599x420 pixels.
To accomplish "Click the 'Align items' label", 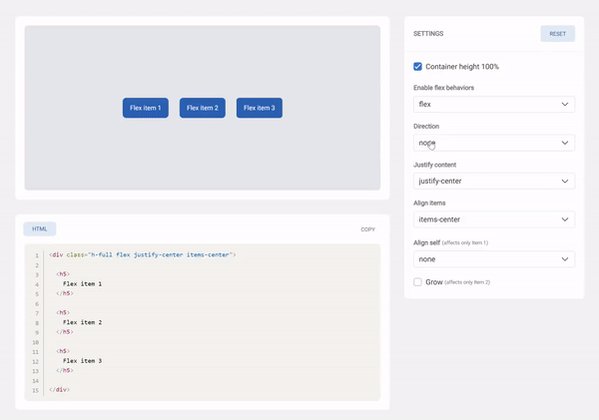I will 429,203.
